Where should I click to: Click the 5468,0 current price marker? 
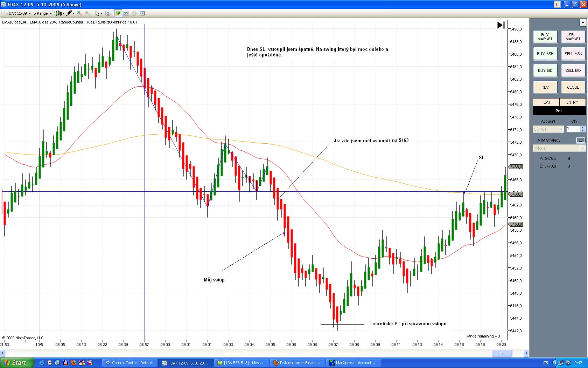point(516,167)
